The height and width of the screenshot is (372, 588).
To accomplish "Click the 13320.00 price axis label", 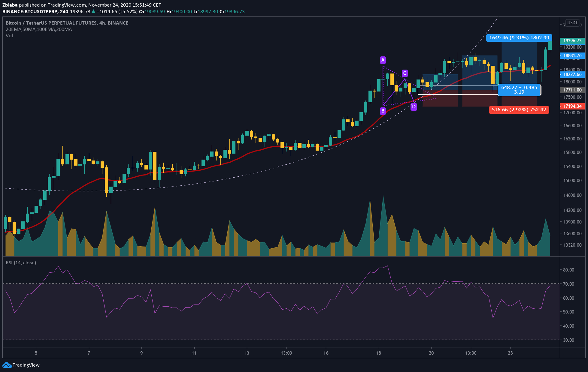I will 572,245.
